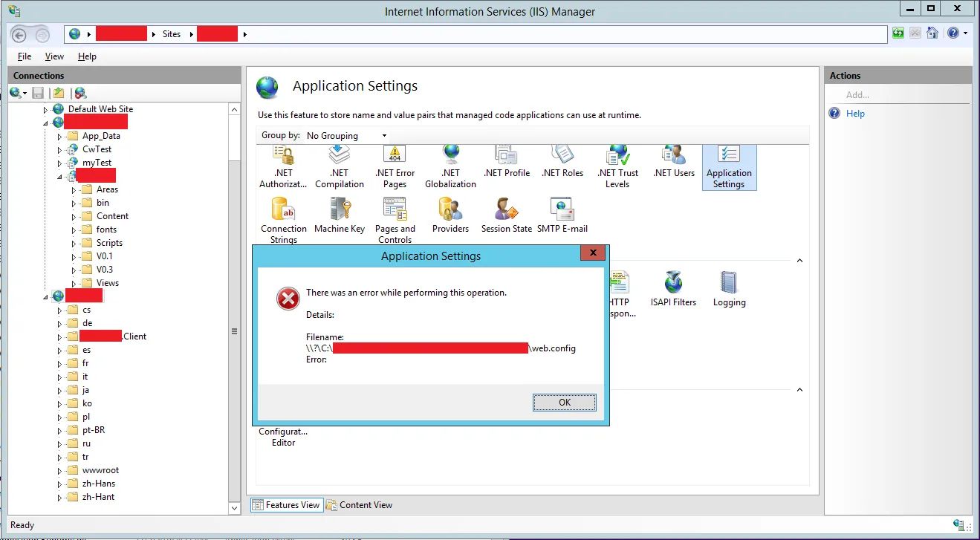This screenshot has width=980, height=540.
Task: Open .NET Trust Levels feature
Action: tap(618, 166)
